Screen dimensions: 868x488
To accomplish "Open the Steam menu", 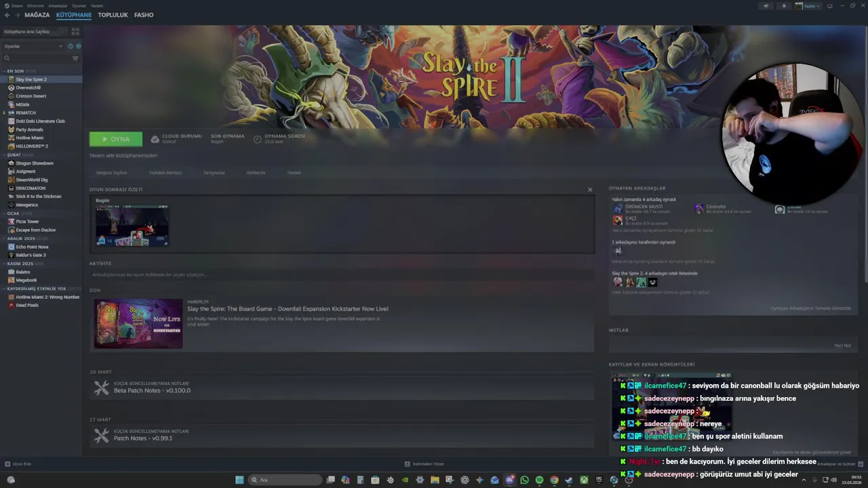I will click(x=17, y=5).
